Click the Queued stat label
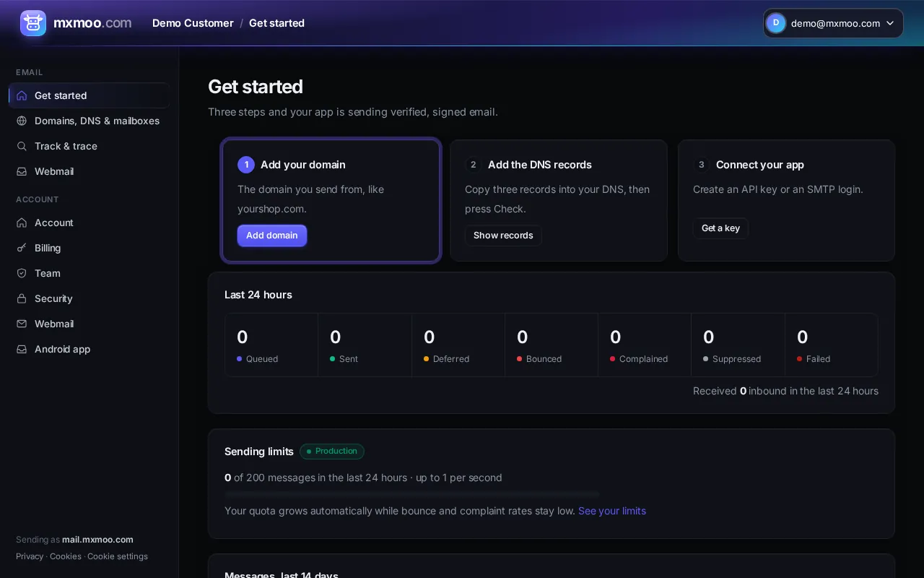The width and height of the screenshot is (924, 578). tap(262, 359)
